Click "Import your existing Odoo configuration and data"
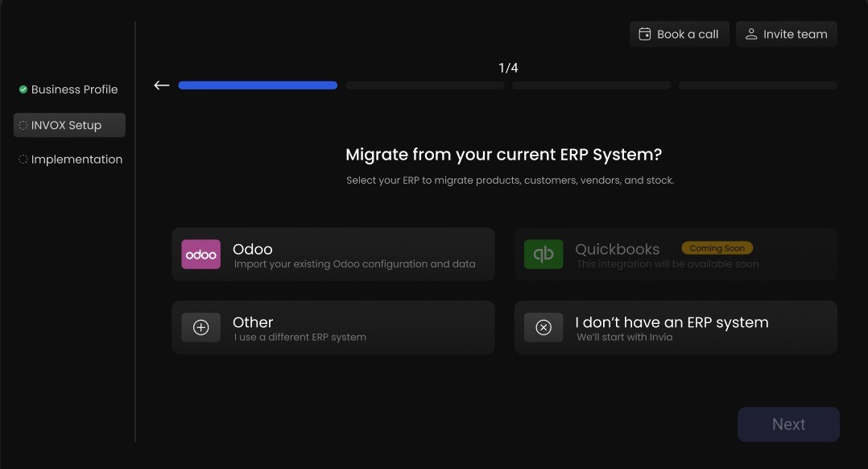868x469 pixels. click(x=355, y=264)
